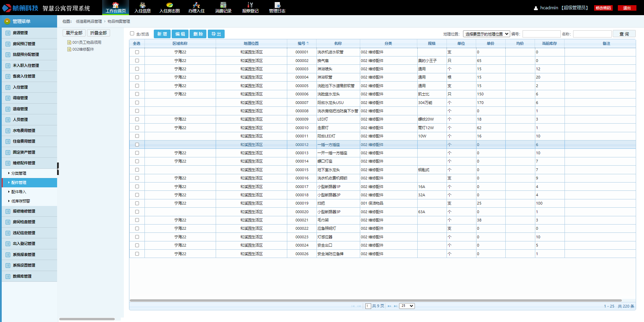Viewport: 644px width, 322px height.
Task: Click the 办理入住 icon
Action: 196,5
